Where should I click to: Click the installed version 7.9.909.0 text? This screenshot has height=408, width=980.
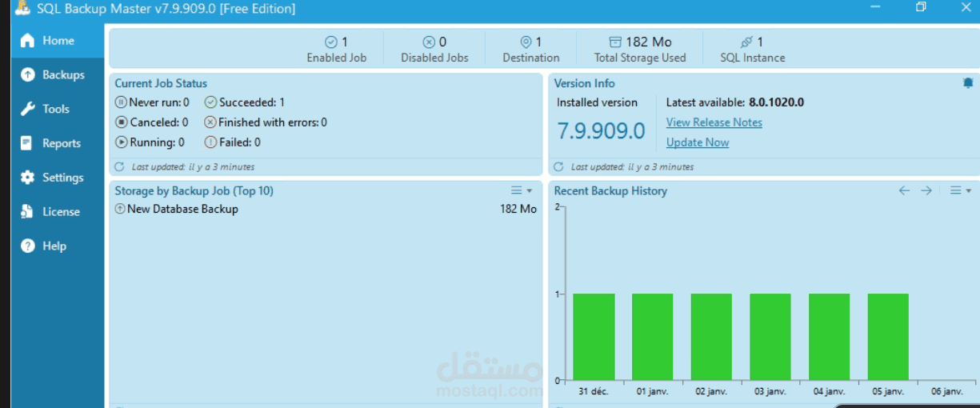pyautogui.click(x=601, y=131)
